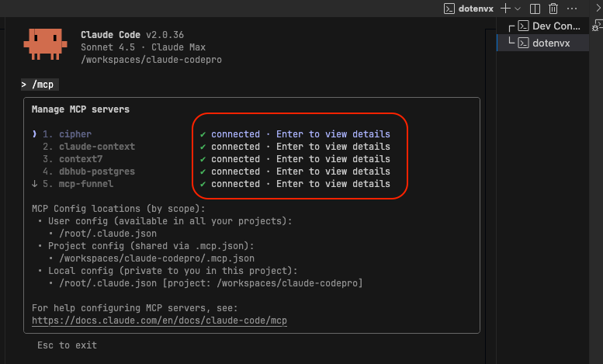
Task: Split the terminal with split icon
Action: (x=535, y=9)
